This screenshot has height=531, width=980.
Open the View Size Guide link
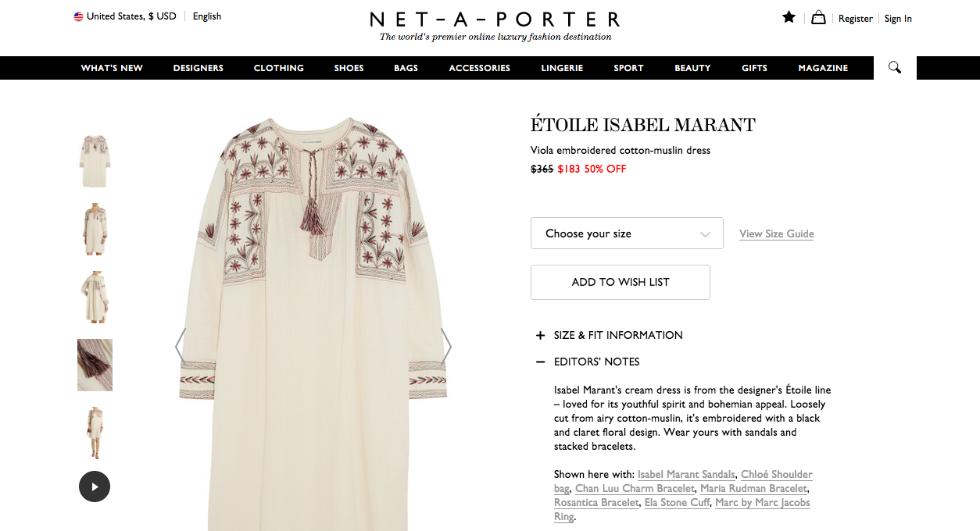coord(777,233)
